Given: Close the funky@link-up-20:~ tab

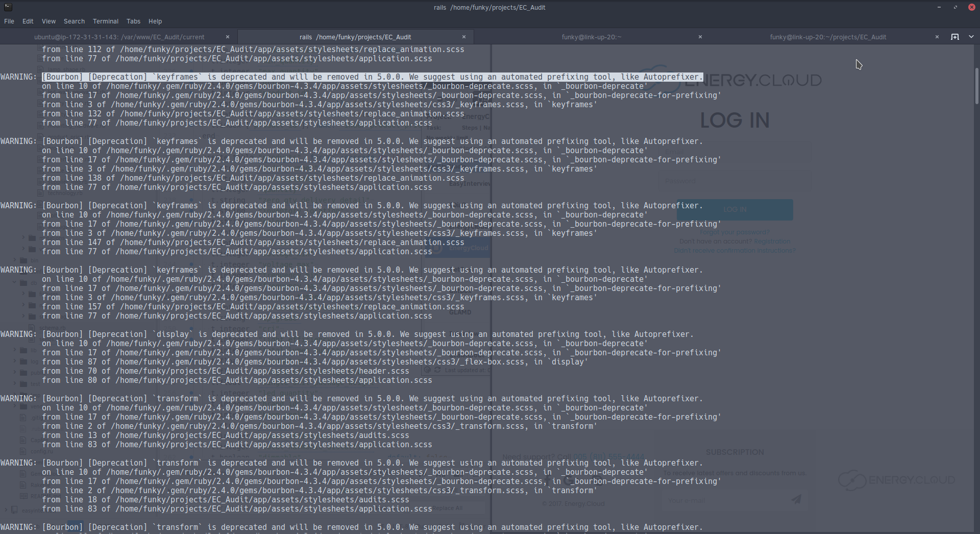Looking at the screenshot, I should click(700, 37).
